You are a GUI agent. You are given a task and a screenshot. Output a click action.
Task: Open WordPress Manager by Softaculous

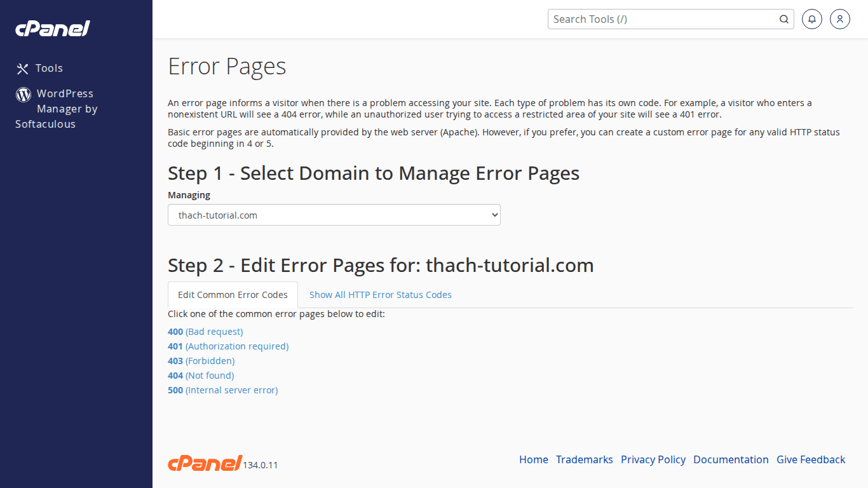point(57,109)
